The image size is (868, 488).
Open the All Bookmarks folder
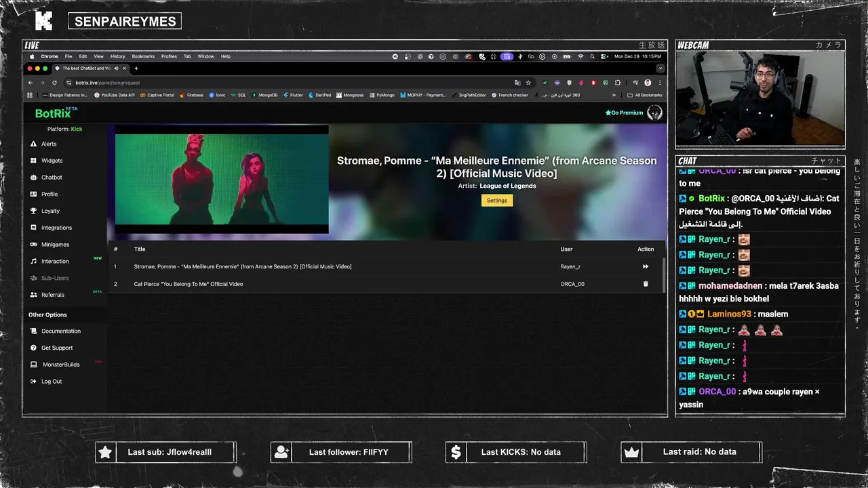645,95
